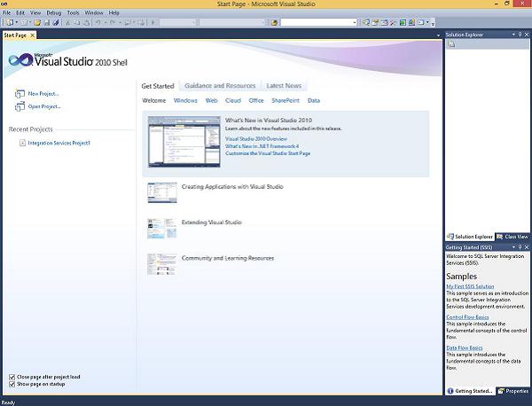The image size is (532, 406).
Task: Click the Open Project icon on Start Page
Action: (20, 106)
